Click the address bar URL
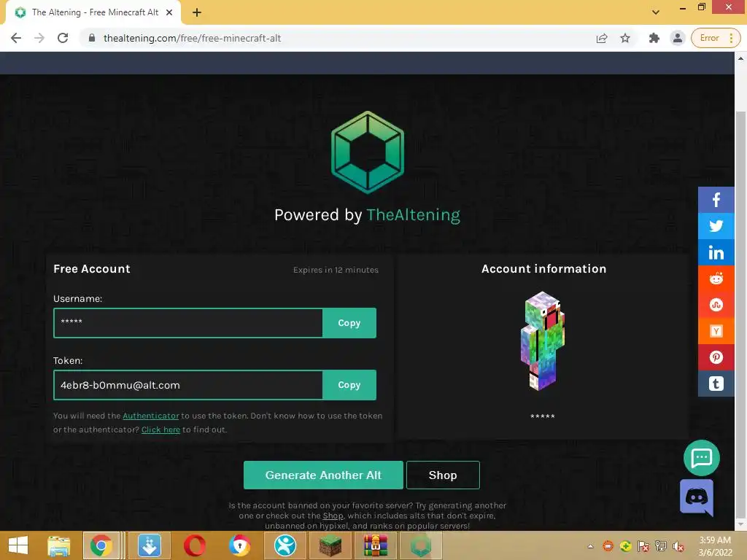Image resolution: width=747 pixels, height=560 pixels. pyautogui.click(x=192, y=38)
